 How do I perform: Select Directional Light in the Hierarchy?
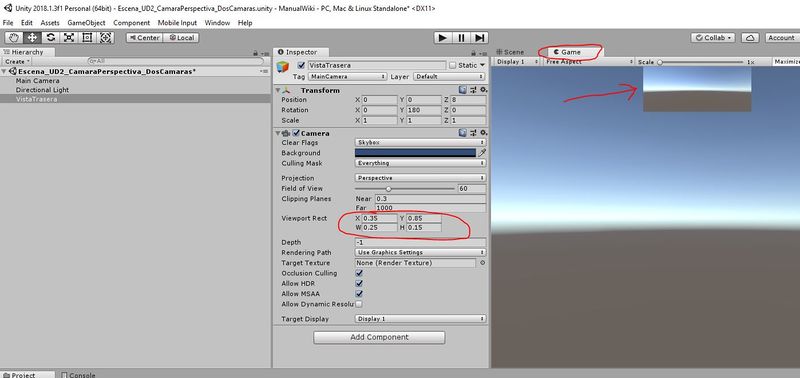click(x=42, y=90)
